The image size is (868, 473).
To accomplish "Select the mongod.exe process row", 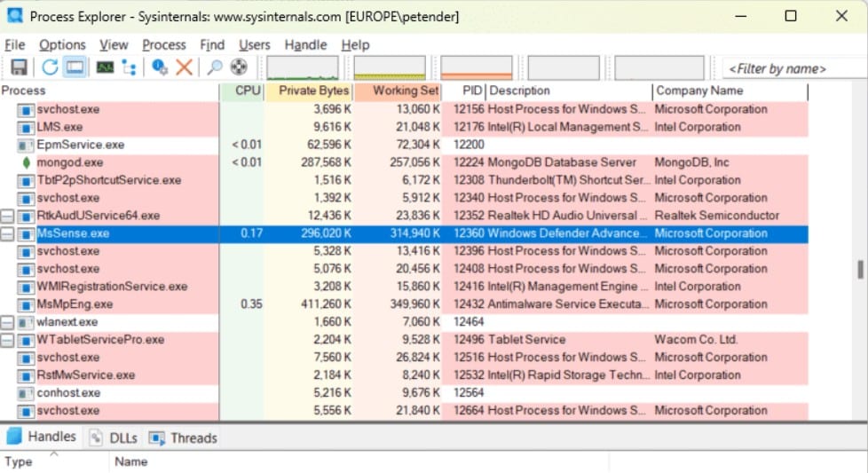I will (x=404, y=162).
